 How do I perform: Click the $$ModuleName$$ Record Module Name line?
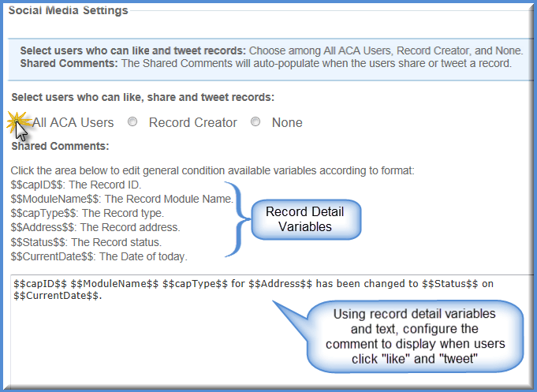(x=121, y=199)
